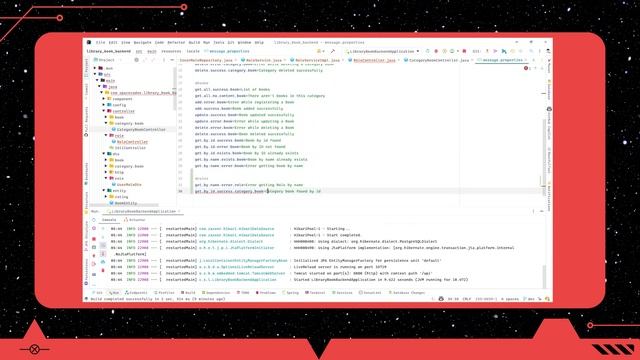Open the Actuator tab in Run panel

(x=135, y=220)
